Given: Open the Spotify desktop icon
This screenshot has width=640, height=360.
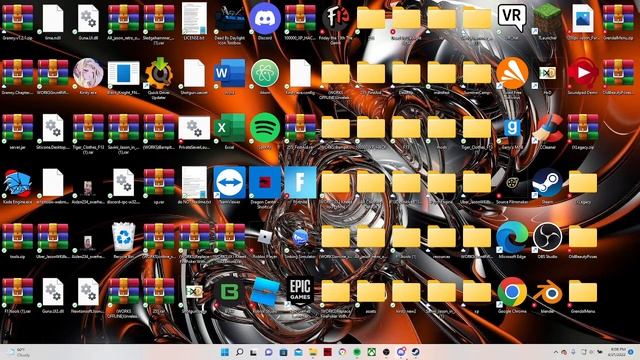Looking at the screenshot, I should click(x=265, y=128).
